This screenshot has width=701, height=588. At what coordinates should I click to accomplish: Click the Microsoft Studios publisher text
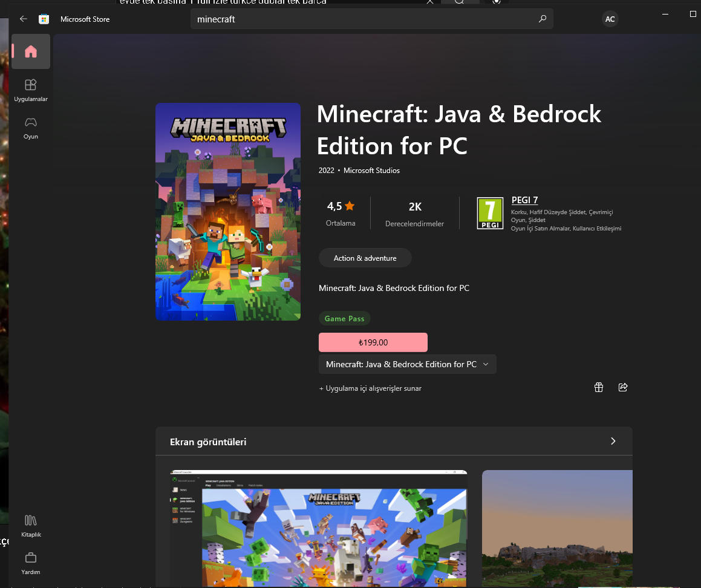pyautogui.click(x=371, y=171)
